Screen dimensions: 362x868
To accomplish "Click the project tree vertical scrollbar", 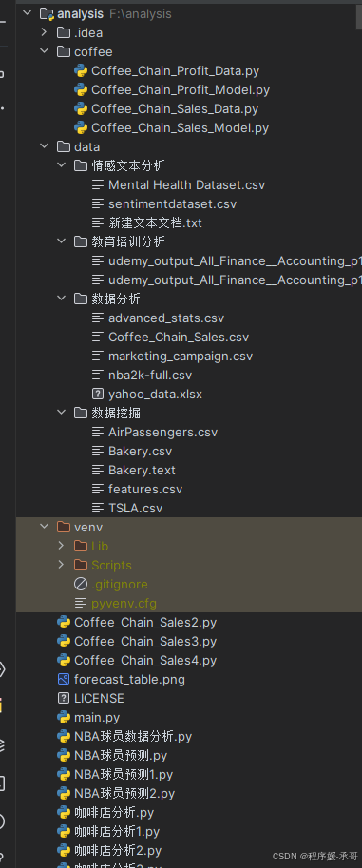I will tap(359, 15).
